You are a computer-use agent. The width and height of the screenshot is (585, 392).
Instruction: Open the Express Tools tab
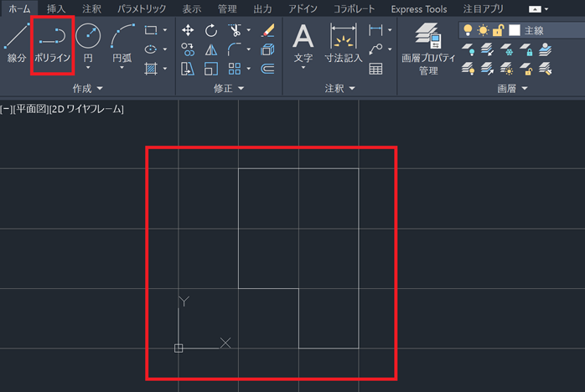point(418,9)
